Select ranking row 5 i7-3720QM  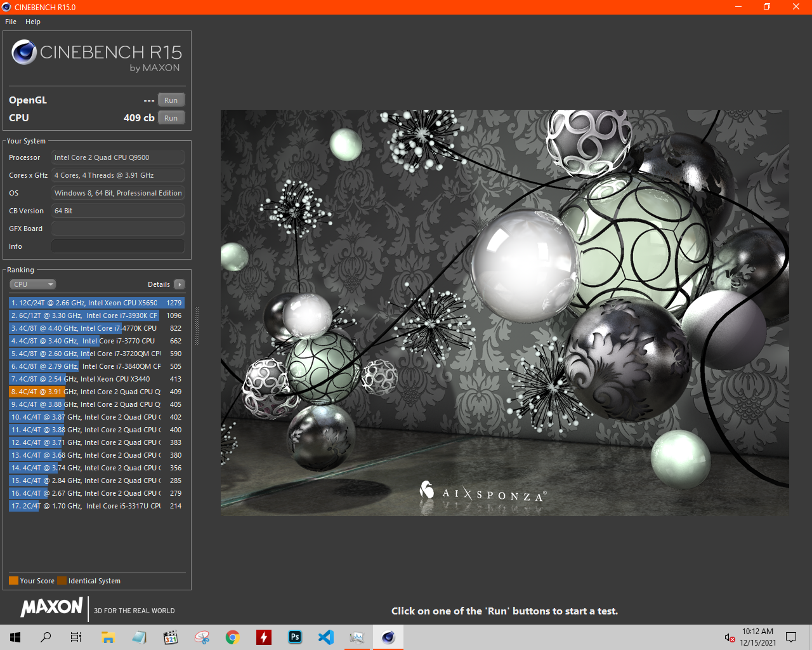(x=96, y=354)
